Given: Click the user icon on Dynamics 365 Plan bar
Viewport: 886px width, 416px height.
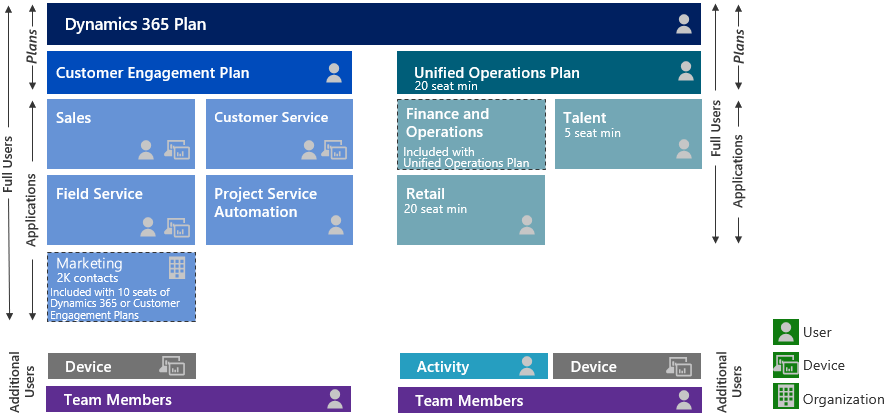Looking at the screenshot, I should pyautogui.click(x=684, y=24).
